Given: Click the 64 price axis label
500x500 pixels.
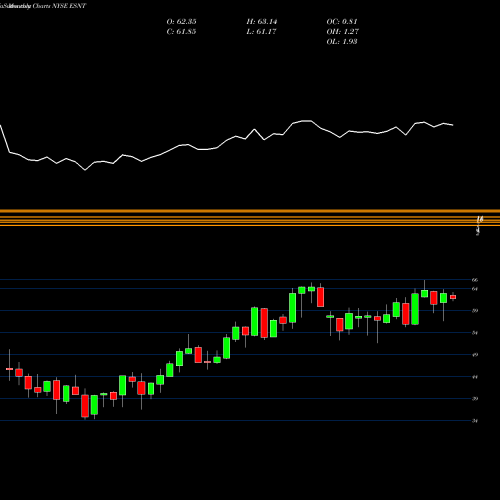Looking at the screenshot, I should [475, 289].
